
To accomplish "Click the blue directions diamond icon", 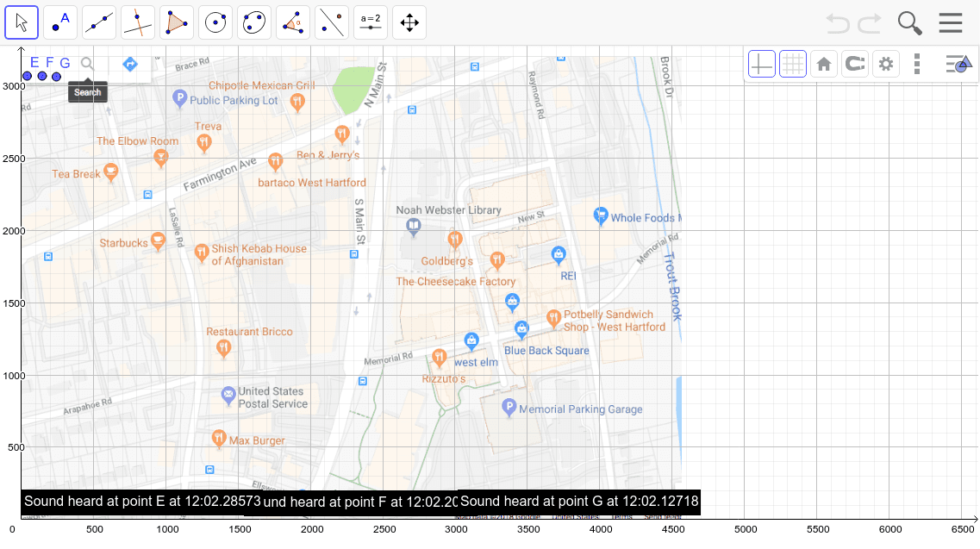I will click(x=130, y=64).
